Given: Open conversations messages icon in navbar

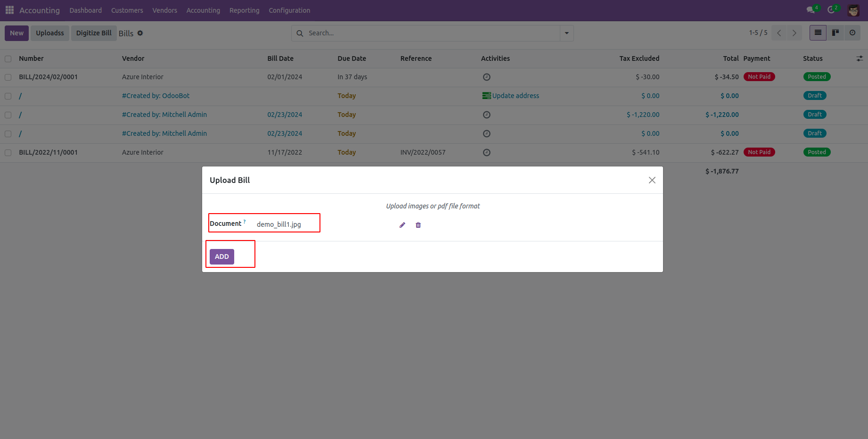Looking at the screenshot, I should 811,10.
